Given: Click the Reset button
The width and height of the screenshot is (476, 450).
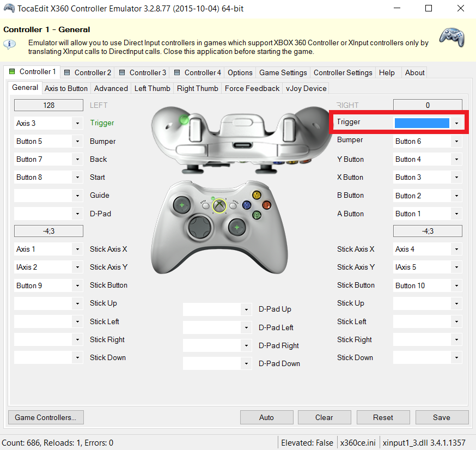Looking at the screenshot, I should click(x=383, y=417).
